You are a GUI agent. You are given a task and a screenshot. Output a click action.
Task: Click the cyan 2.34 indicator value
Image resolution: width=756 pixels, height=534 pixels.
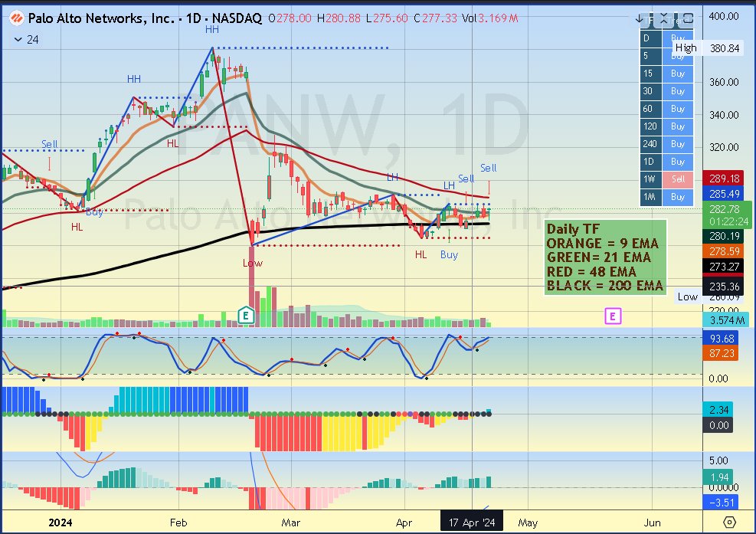(x=719, y=410)
